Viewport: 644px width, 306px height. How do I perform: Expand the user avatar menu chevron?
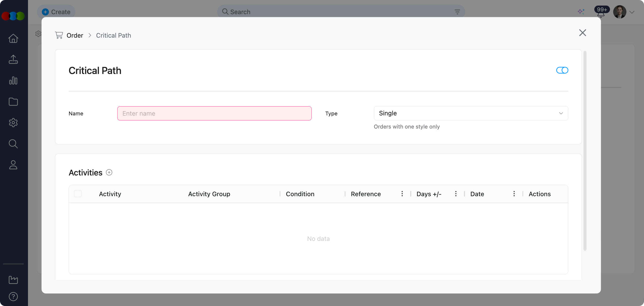(632, 12)
